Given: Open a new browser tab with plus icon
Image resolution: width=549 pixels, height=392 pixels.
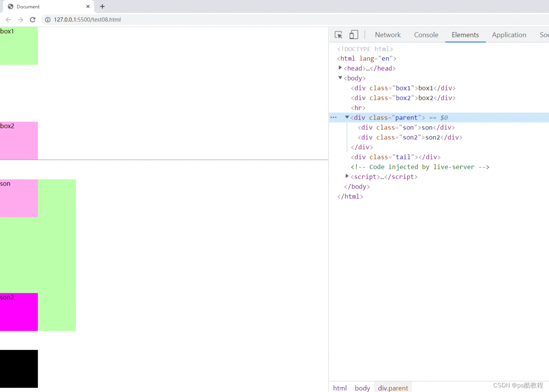Looking at the screenshot, I should pyautogui.click(x=102, y=6).
